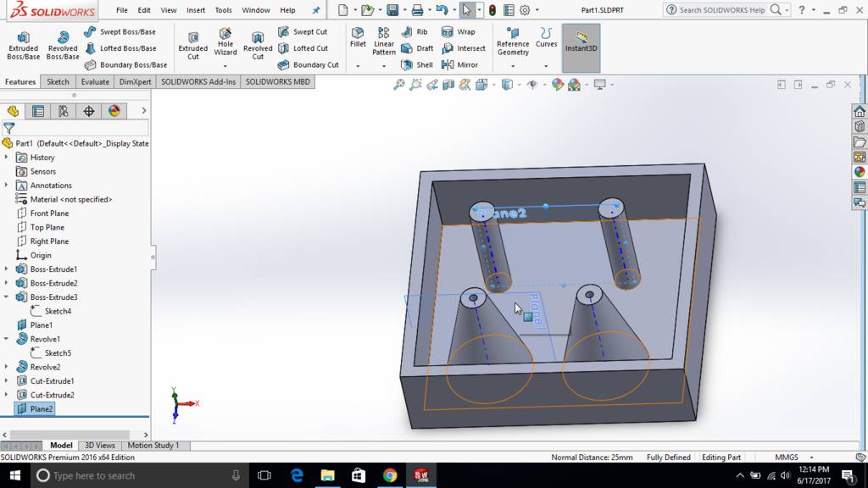868x488 pixels.
Task: Activate the Revolved Cut tool
Action: [x=258, y=46]
